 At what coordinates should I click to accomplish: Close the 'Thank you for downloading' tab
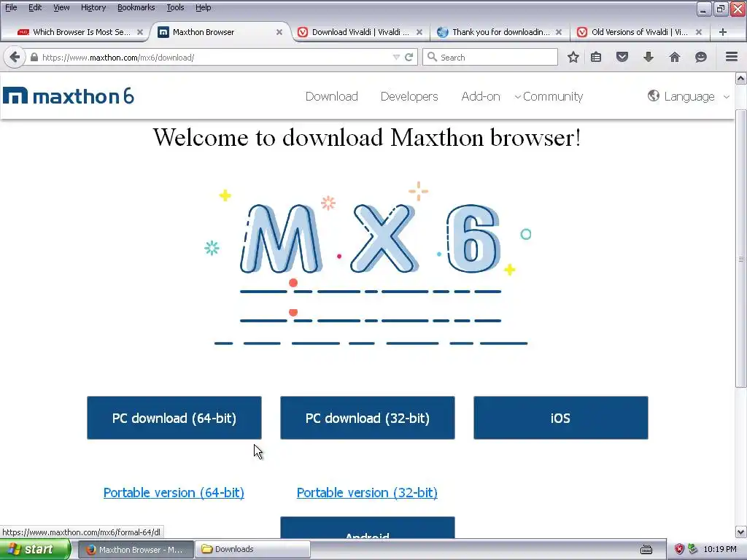558,32
